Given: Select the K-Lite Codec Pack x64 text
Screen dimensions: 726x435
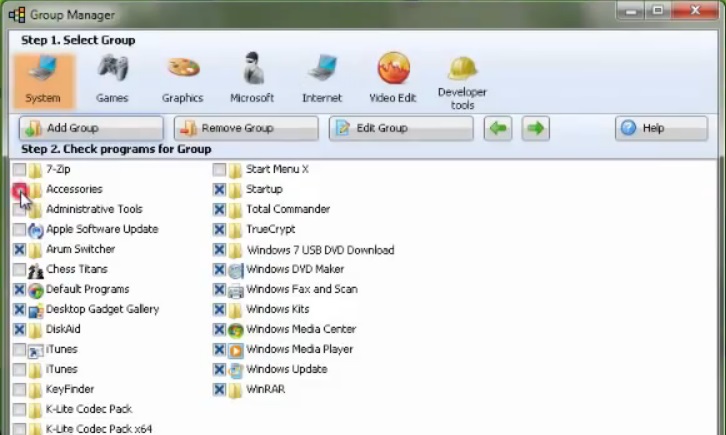Looking at the screenshot, I should tap(99, 429).
